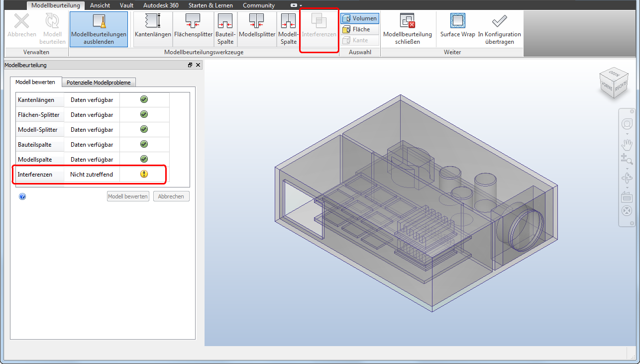Viewport: 640px width, 364px height.
Task: Click the green check icon for Modellspalte
Action: pyautogui.click(x=144, y=159)
